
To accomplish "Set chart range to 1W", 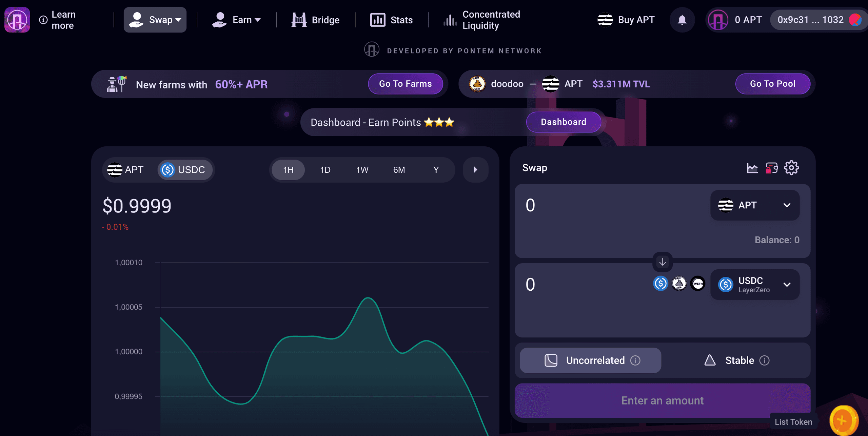I will [362, 170].
